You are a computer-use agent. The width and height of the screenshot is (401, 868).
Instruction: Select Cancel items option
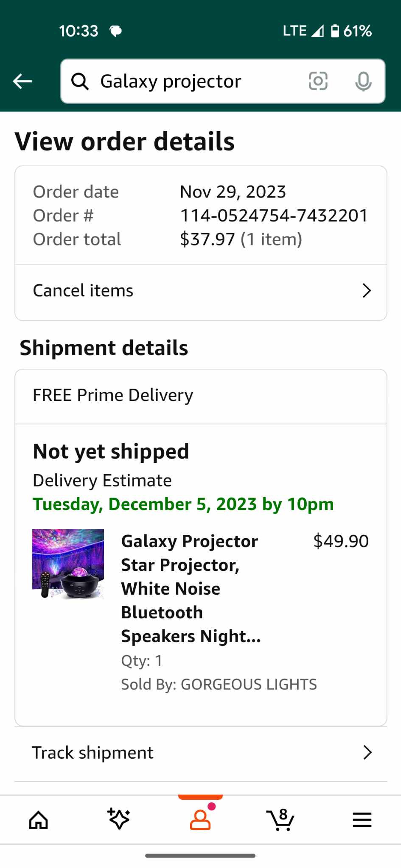pyautogui.click(x=83, y=291)
